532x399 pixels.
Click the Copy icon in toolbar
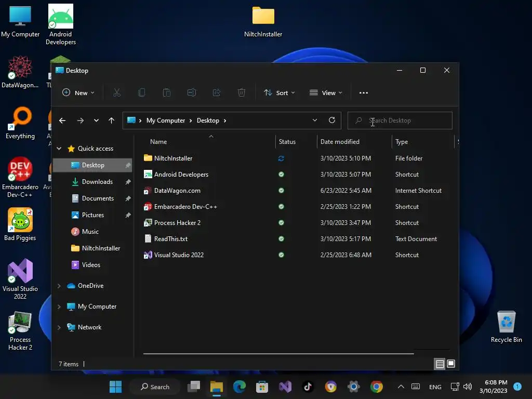(142, 92)
